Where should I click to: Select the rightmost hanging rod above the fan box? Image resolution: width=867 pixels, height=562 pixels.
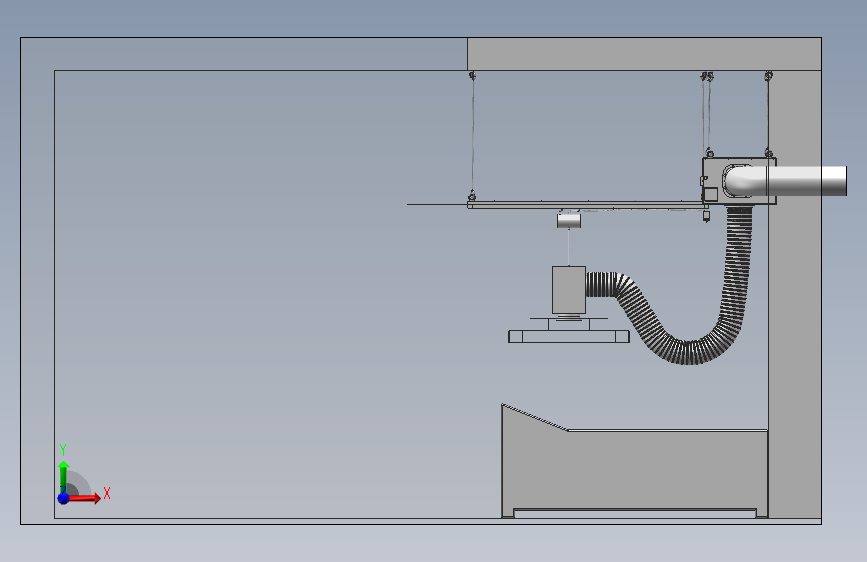pyautogui.click(x=768, y=115)
